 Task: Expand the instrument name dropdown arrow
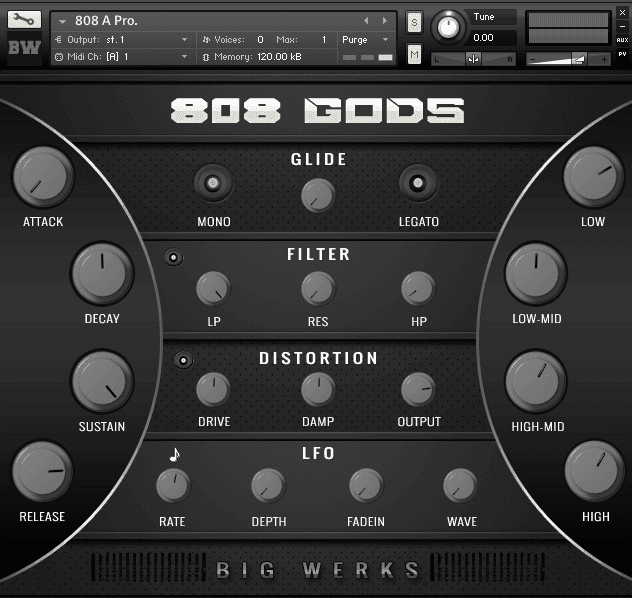click(62, 21)
